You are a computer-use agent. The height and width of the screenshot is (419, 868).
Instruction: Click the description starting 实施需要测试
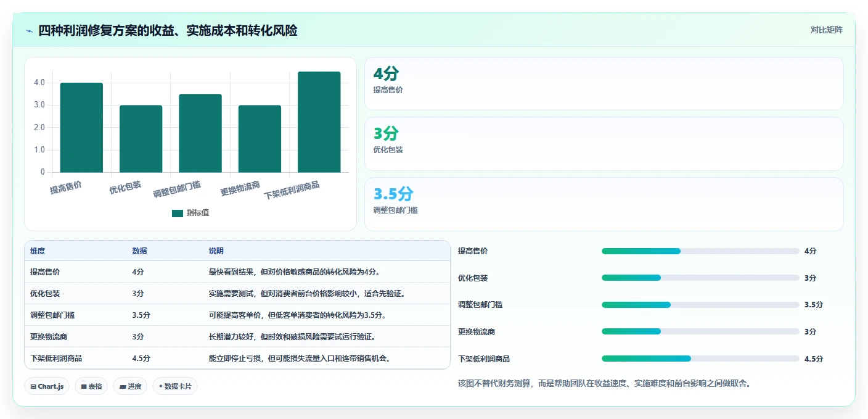(307, 294)
